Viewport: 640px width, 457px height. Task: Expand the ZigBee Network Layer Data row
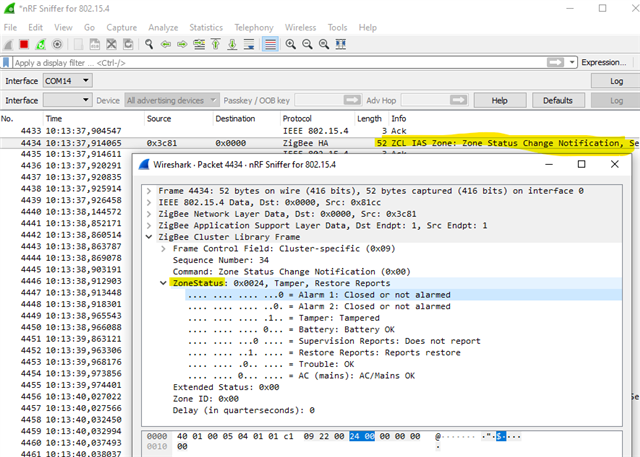click(x=149, y=214)
